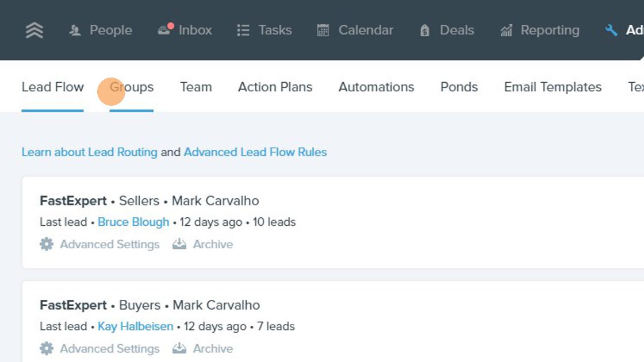Click the '12 days ago • 7 leads' text
The width and height of the screenshot is (644, 362).
(x=239, y=326)
